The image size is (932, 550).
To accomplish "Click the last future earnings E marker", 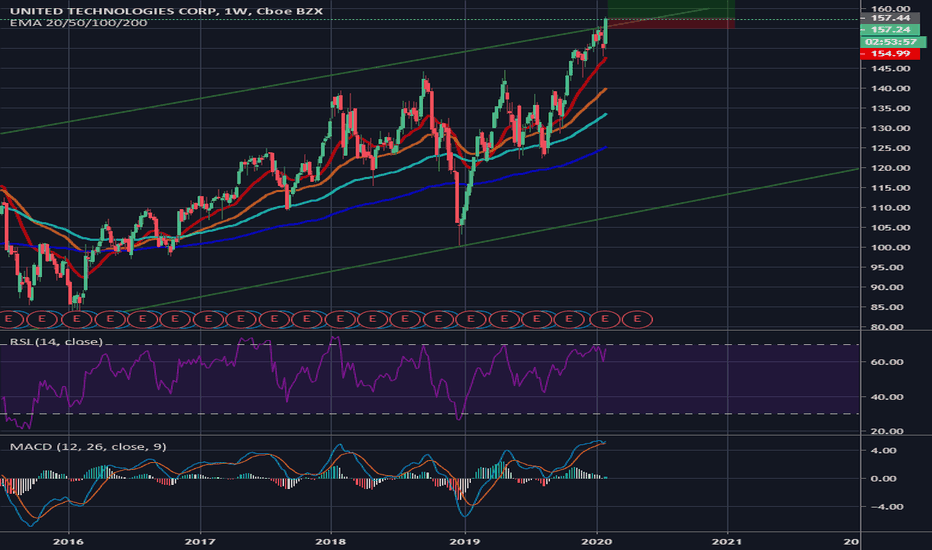I will pos(637,319).
